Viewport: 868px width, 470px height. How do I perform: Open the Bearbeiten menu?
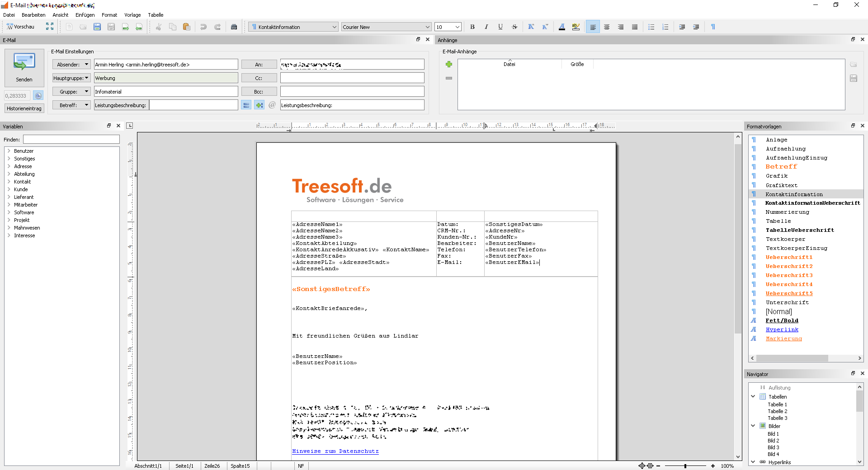click(x=33, y=15)
